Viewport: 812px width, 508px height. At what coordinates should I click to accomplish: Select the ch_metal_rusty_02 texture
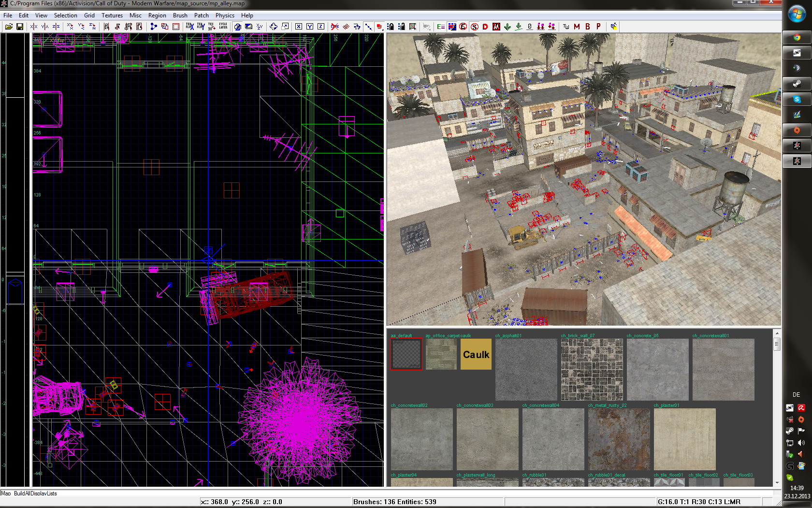click(619, 439)
